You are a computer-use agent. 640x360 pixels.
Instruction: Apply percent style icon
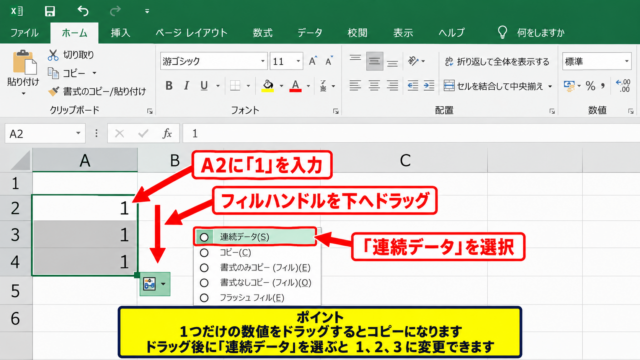(590, 86)
